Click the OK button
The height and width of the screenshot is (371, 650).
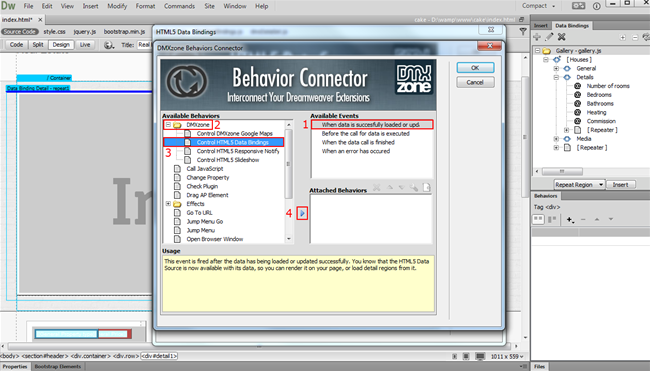pos(475,68)
